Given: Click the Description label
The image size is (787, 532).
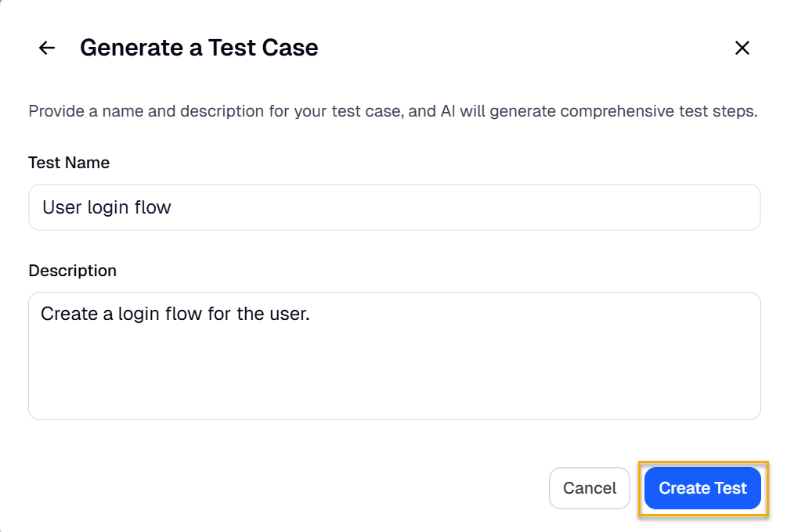Looking at the screenshot, I should point(72,270).
